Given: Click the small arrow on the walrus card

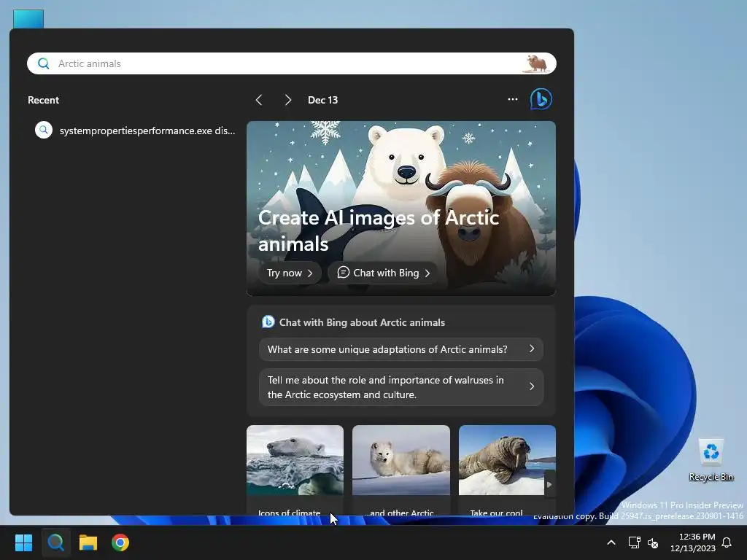Looking at the screenshot, I should (549, 484).
